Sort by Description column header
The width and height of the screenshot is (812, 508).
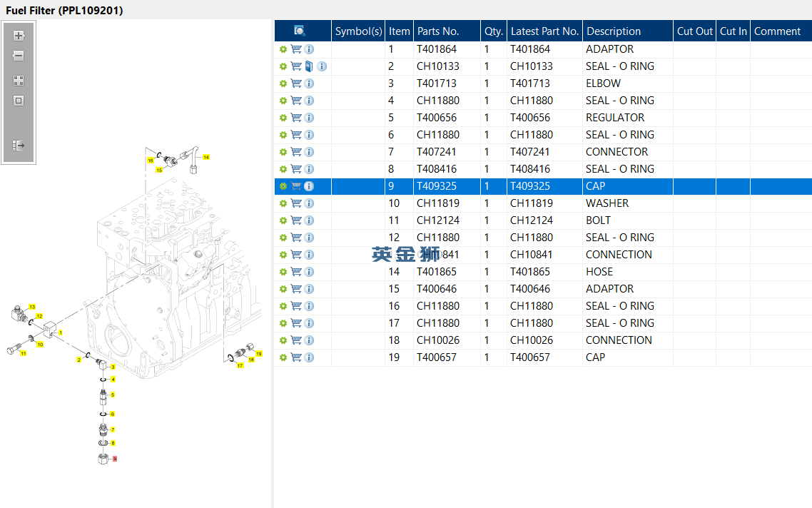tap(628, 31)
